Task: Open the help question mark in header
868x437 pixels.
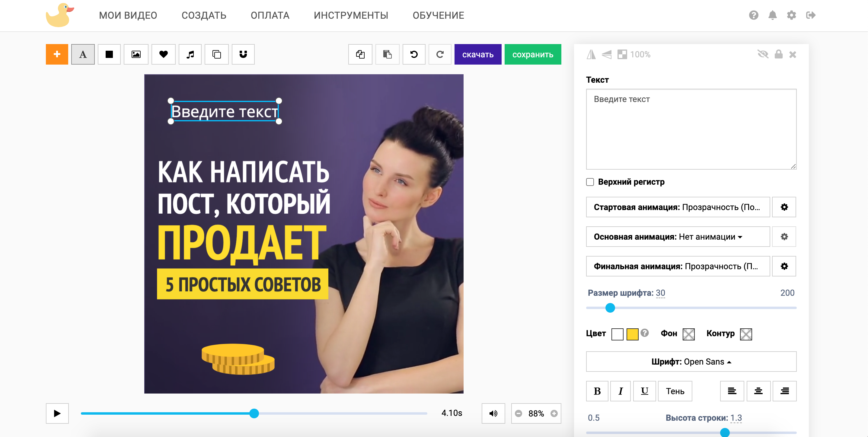Action: click(754, 15)
